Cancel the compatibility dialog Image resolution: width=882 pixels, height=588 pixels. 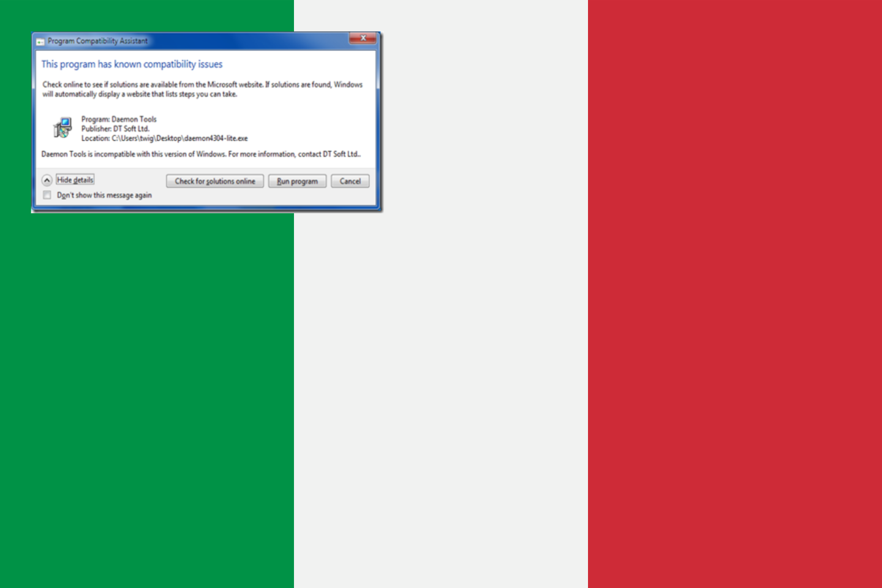point(350,181)
